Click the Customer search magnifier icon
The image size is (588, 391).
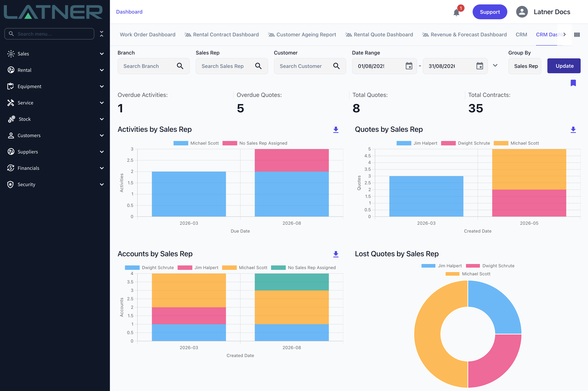coord(336,66)
